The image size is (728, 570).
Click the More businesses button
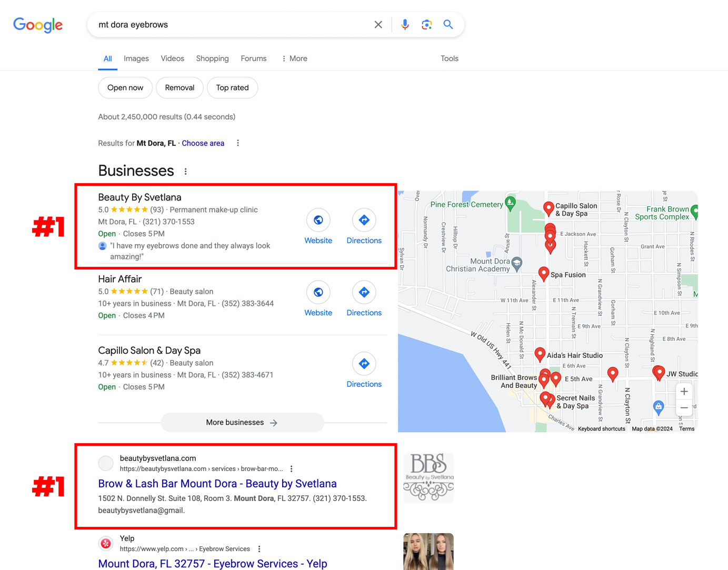point(242,423)
